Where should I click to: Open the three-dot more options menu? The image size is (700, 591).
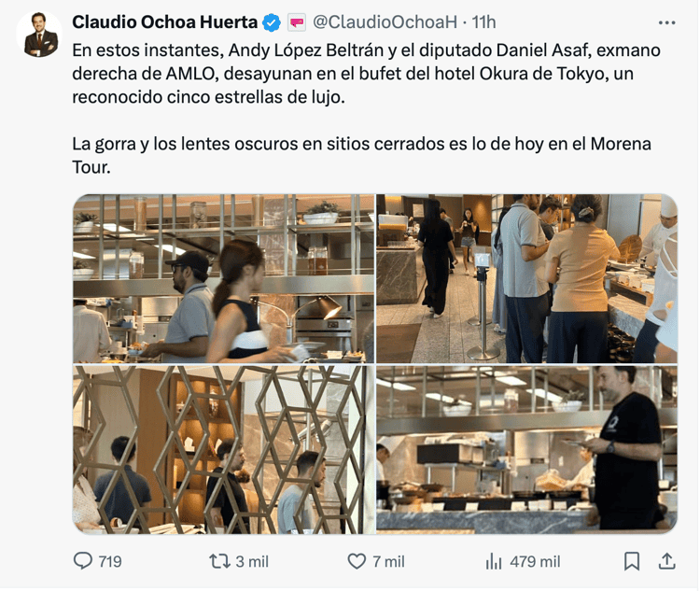click(666, 22)
